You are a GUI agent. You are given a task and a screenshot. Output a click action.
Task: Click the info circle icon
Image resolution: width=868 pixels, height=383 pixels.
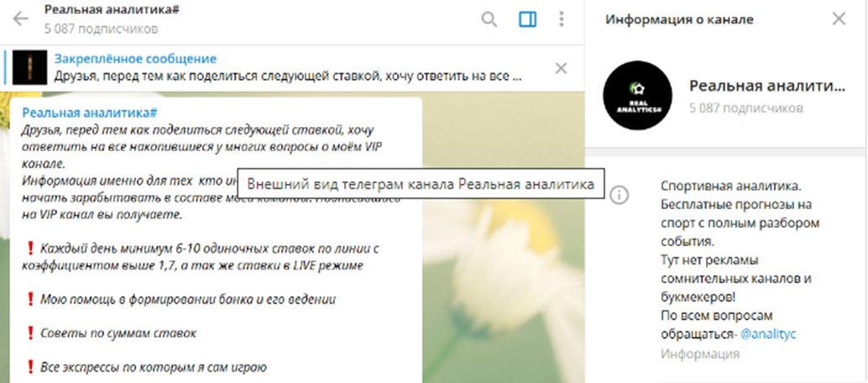click(619, 195)
